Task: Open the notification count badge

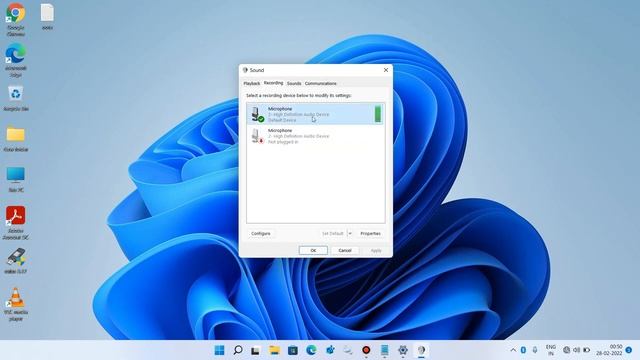Action: click(629, 350)
